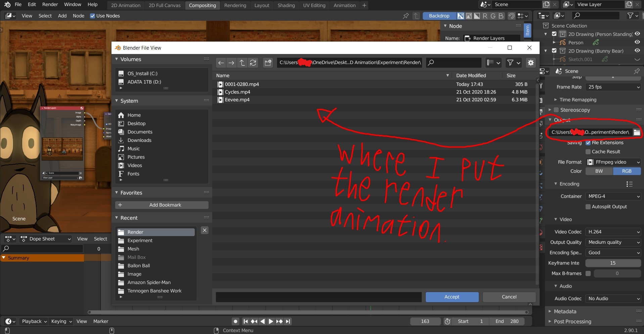
Task: Disable File Extensions checkbox
Action: [x=588, y=143]
